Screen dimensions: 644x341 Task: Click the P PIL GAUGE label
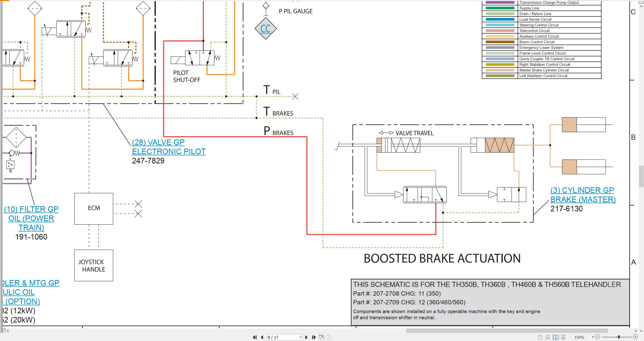point(296,11)
